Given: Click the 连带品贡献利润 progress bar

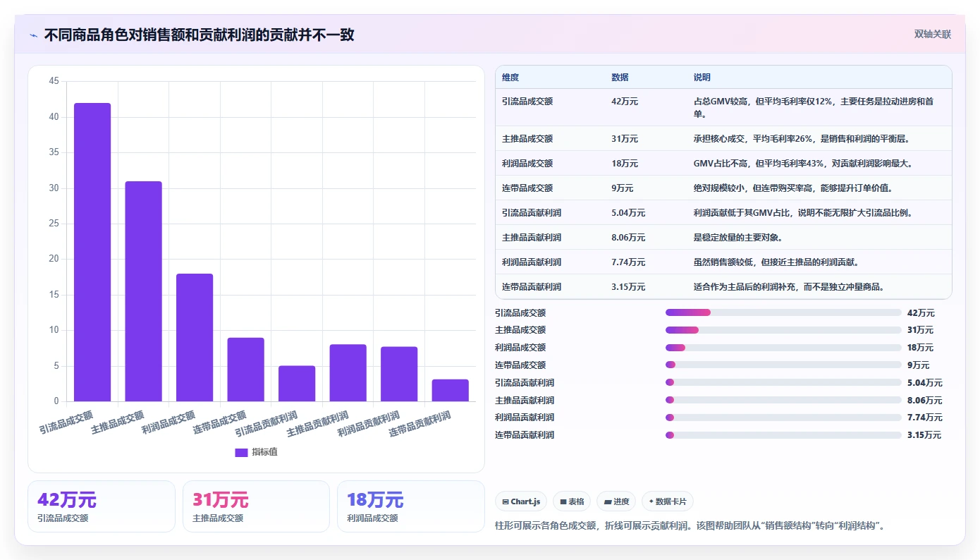Looking at the screenshot, I should [783, 435].
